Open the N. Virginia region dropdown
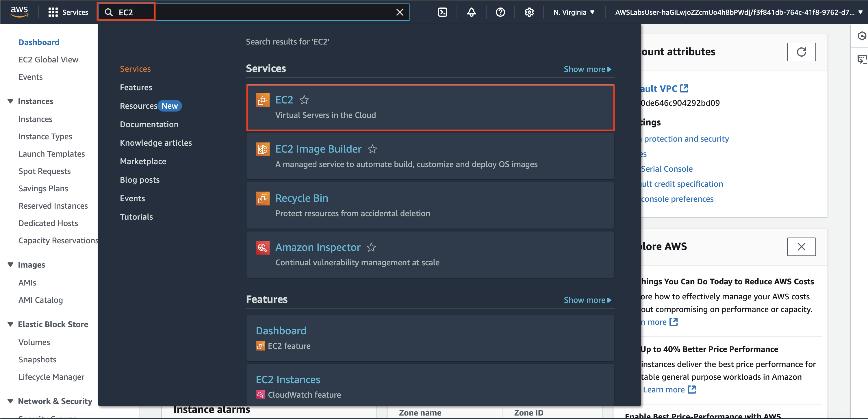Screen dimensions: 868x419 574,12
